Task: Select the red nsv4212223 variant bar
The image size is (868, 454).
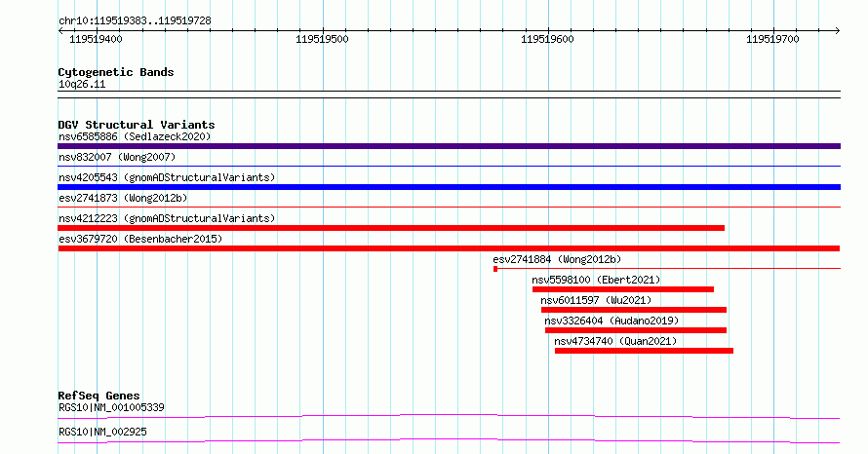Action: tap(391, 228)
